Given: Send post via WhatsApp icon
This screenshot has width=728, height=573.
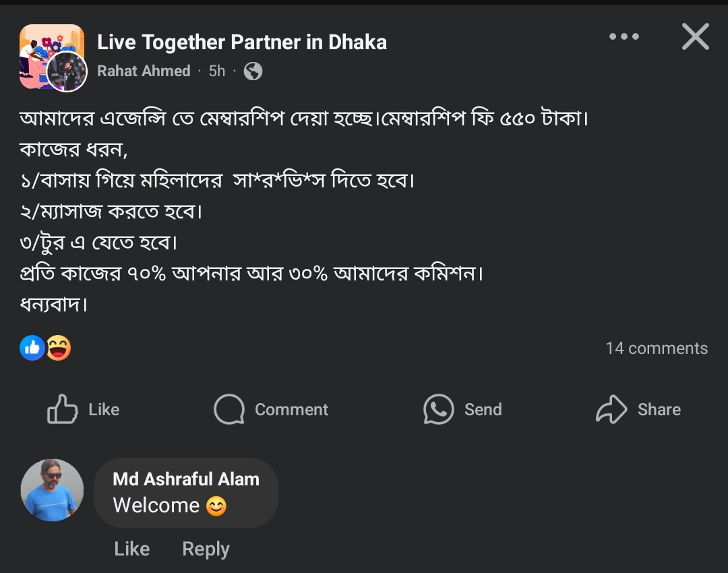Looking at the screenshot, I should point(438,409).
